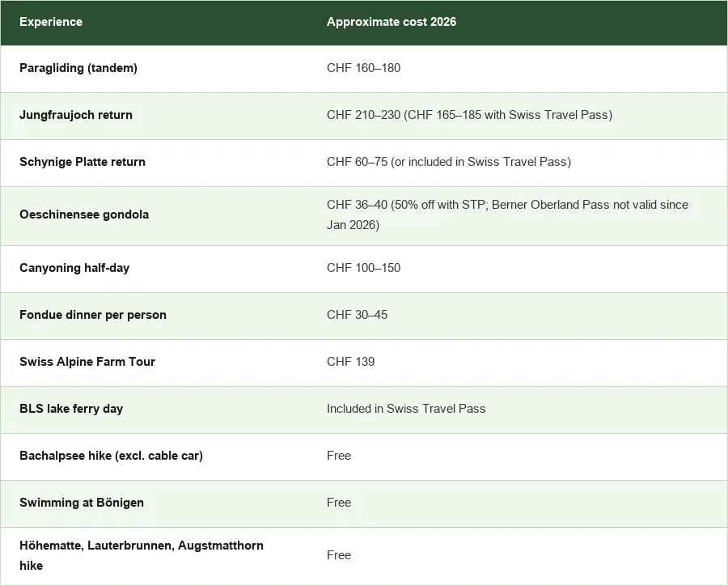Click the 'CHF 36–40' Oeschinensee cost cell

pyautogui.click(x=507, y=214)
